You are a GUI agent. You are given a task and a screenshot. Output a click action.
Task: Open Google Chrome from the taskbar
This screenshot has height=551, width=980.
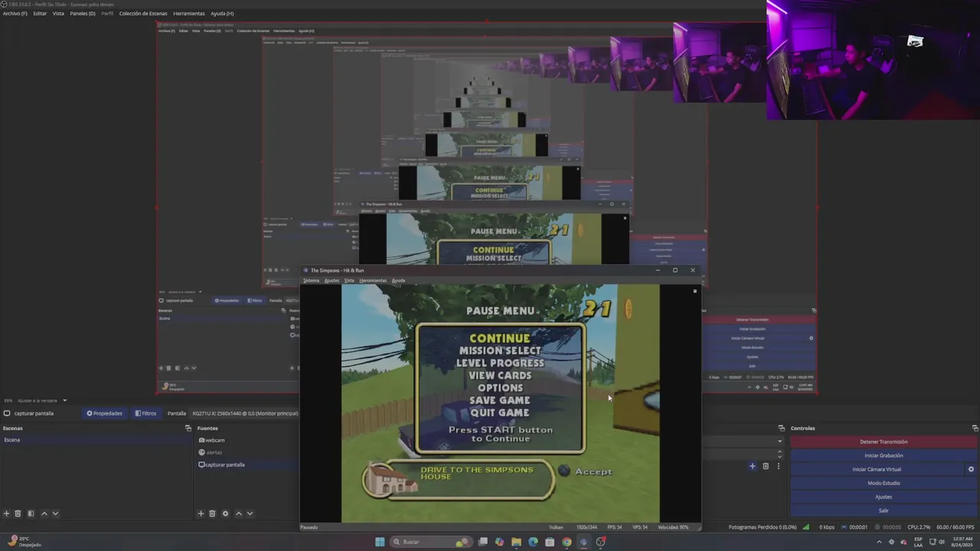pos(567,542)
